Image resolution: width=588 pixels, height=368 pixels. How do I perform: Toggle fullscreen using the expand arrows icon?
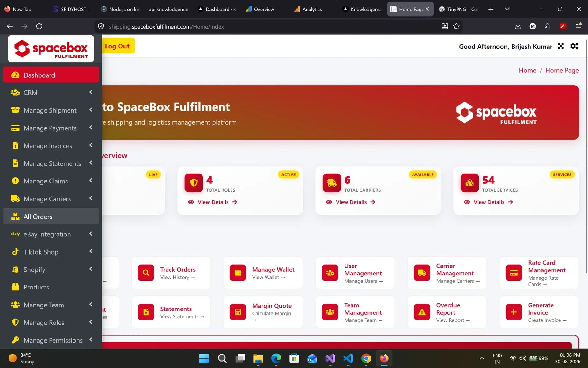[561, 46]
